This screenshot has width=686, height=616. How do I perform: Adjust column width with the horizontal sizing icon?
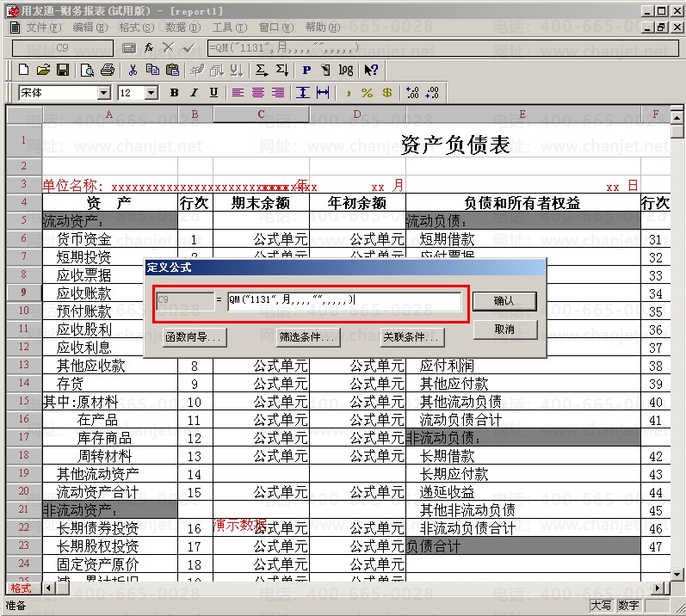[323, 93]
